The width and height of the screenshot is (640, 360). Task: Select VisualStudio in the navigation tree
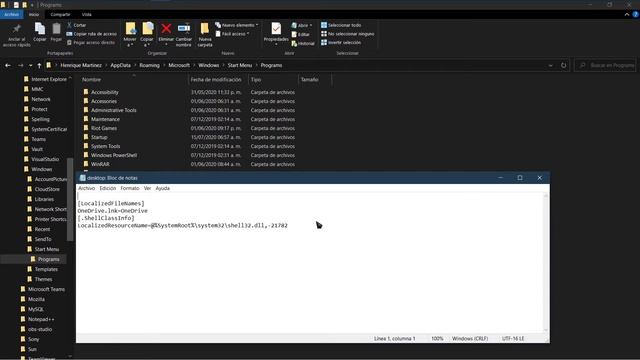click(x=45, y=159)
